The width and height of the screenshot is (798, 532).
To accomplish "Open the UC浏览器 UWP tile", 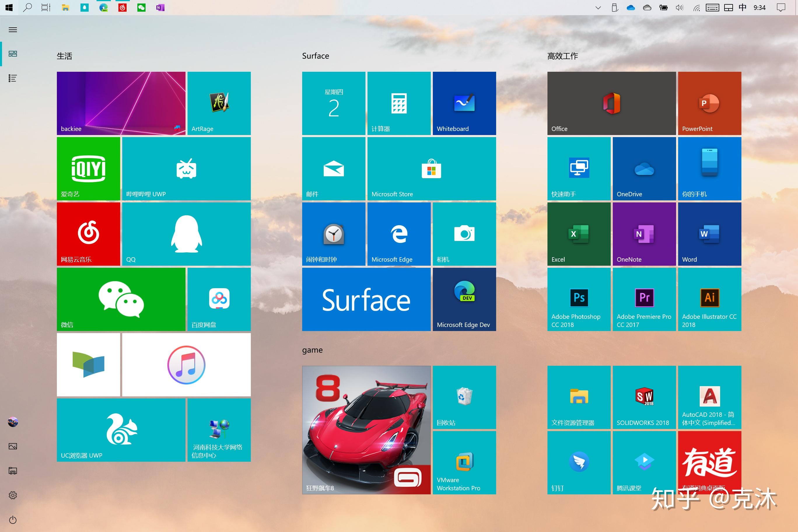I will (x=121, y=430).
